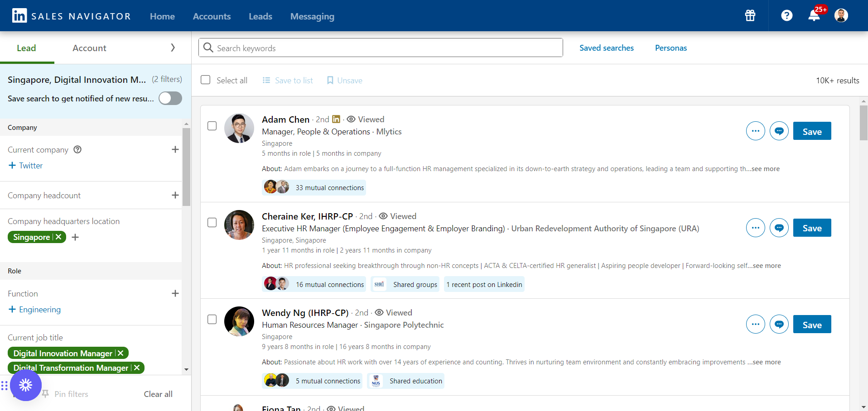Expand the Function filter
Image resolution: width=868 pixels, height=411 pixels.
[175, 294]
